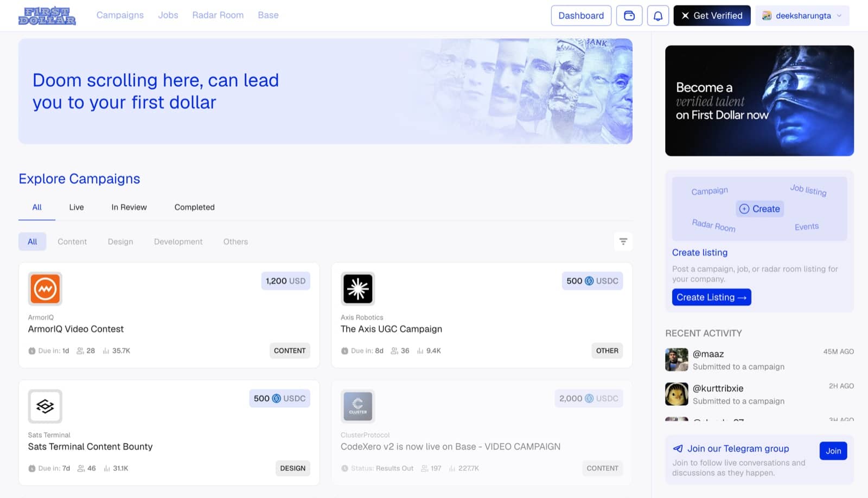Click the 1,200 USD reward badge
868x498 pixels.
click(x=285, y=281)
